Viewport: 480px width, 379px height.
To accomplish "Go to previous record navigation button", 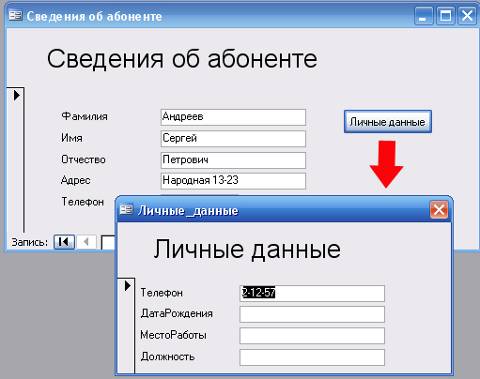I will [87, 242].
